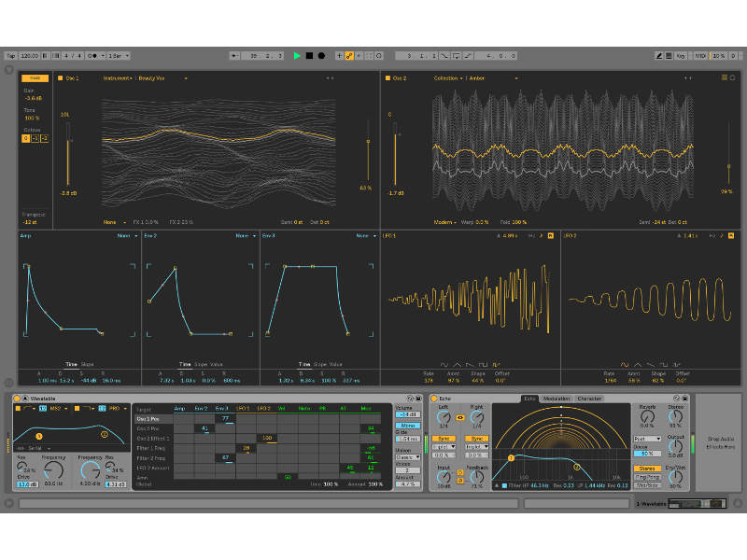
Task: Save Echo preset with disk icon
Action: (685, 399)
